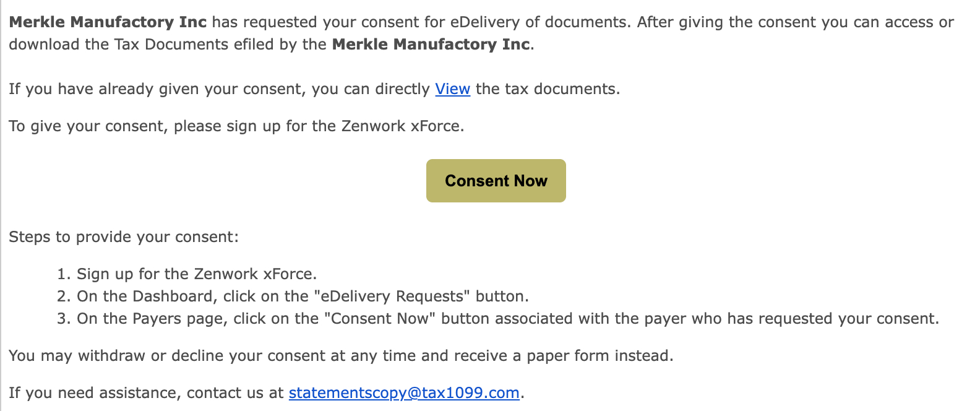Select step 3 about the Payers page
Viewport: 980px width, 411px height.
coord(507,319)
